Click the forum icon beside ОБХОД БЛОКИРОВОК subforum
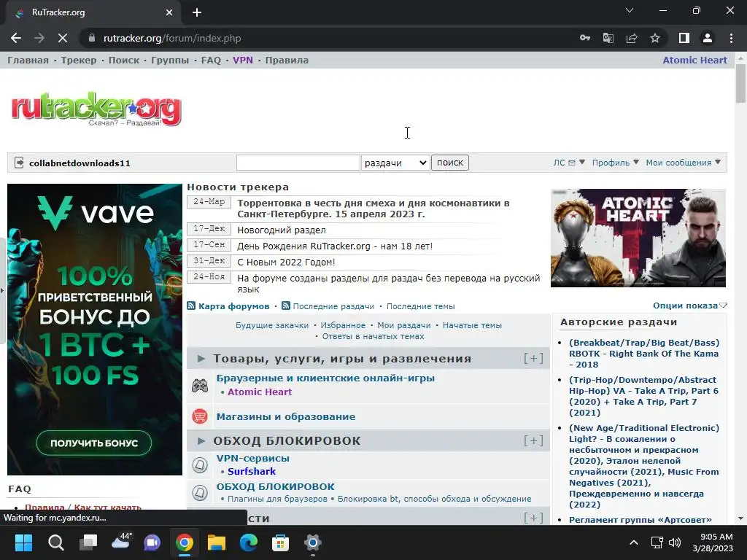 (x=200, y=492)
